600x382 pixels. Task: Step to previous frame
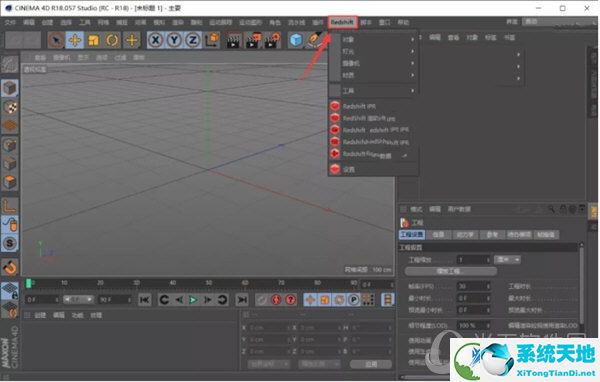[x=179, y=300]
